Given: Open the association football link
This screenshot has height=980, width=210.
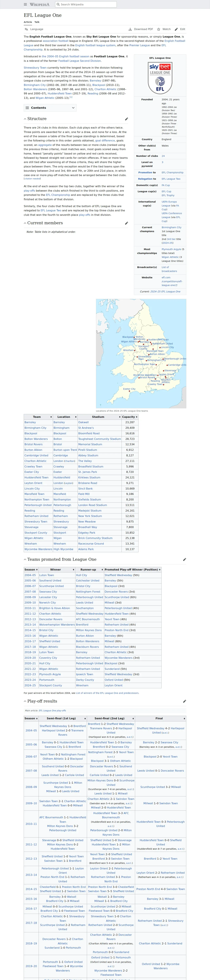Looking at the screenshot, I should point(56,41).
